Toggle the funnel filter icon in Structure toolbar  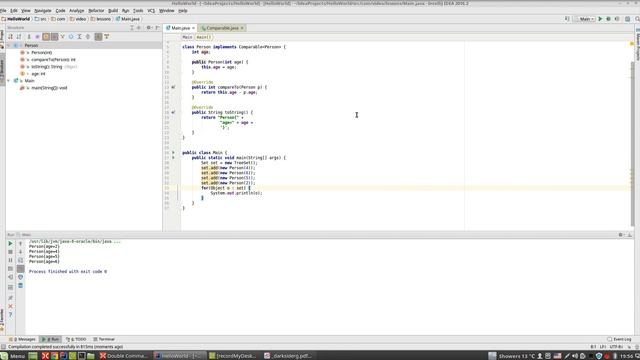coord(107,37)
